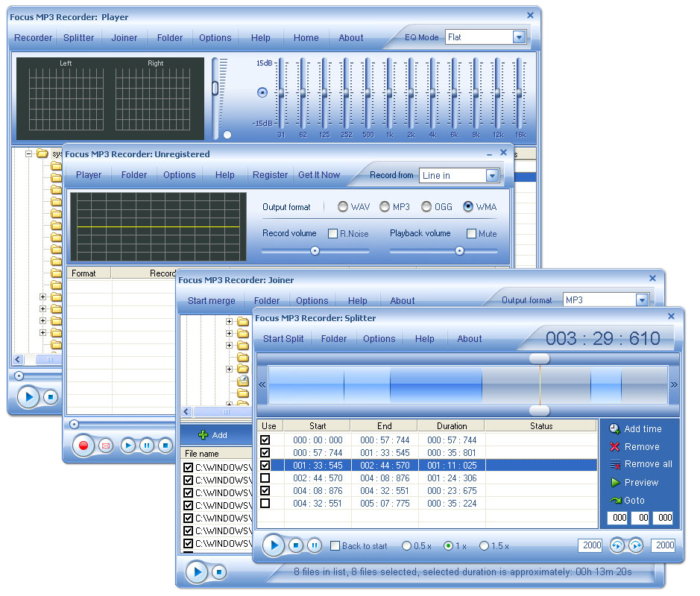Click Get It Now in Recorder window
The height and width of the screenshot is (596, 700).
coord(319,175)
